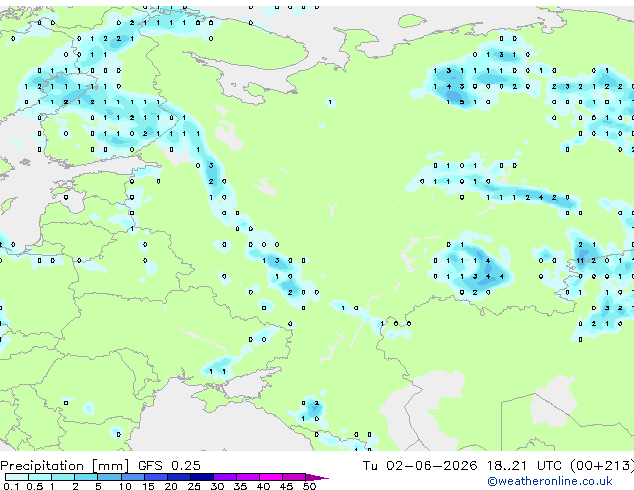Select the 30–35 mm purple legend swatch

pos(224,477)
